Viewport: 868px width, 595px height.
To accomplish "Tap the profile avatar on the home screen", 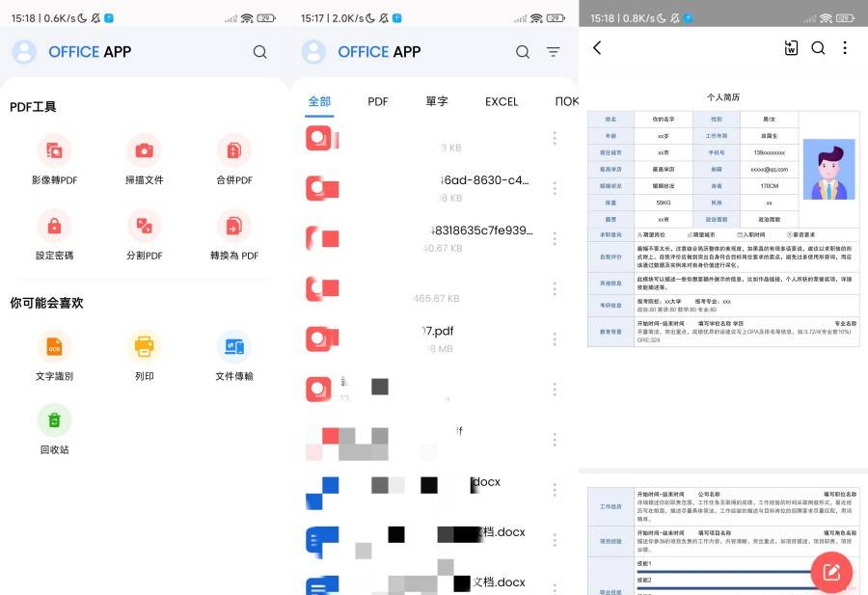I will point(24,52).
